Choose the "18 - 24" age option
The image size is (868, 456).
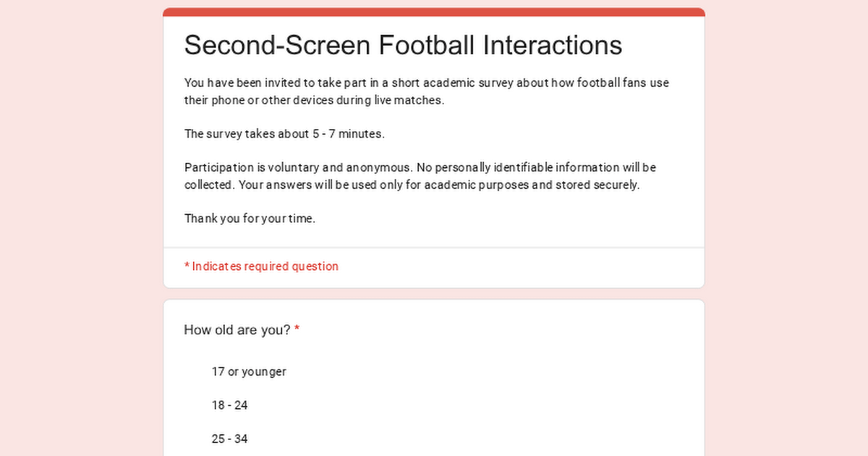229,405
